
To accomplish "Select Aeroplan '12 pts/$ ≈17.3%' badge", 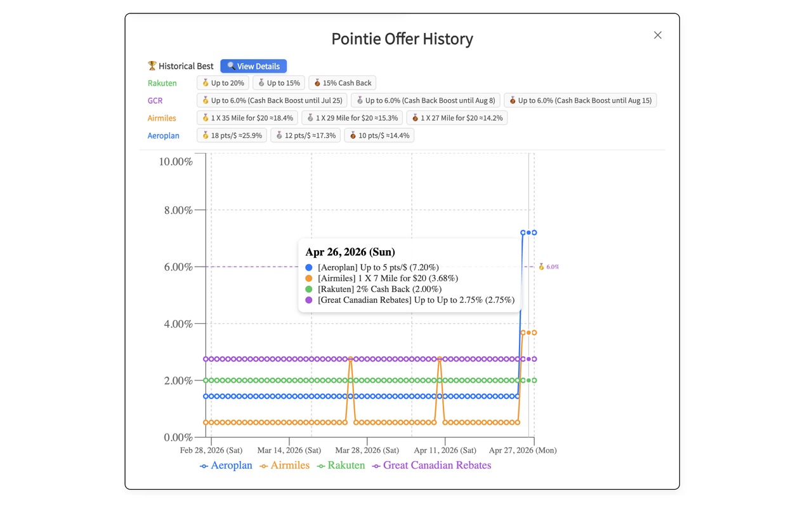I will [305, 135].
